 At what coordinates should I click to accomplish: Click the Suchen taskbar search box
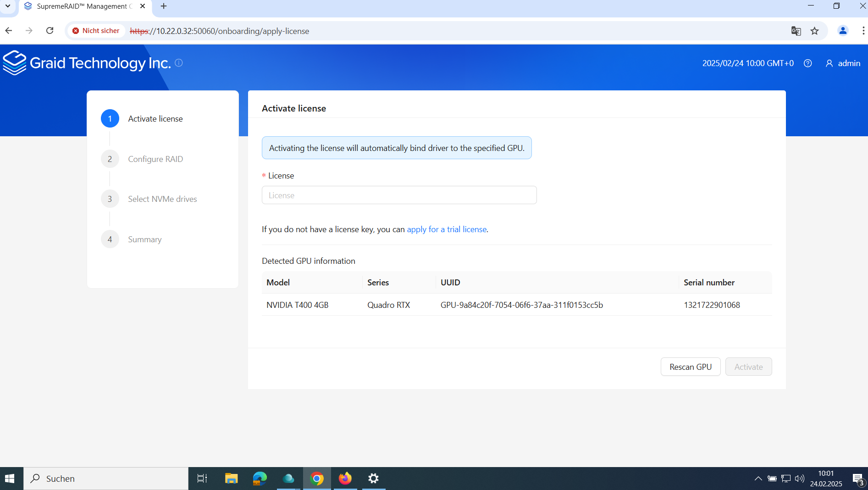click(106, 479)
